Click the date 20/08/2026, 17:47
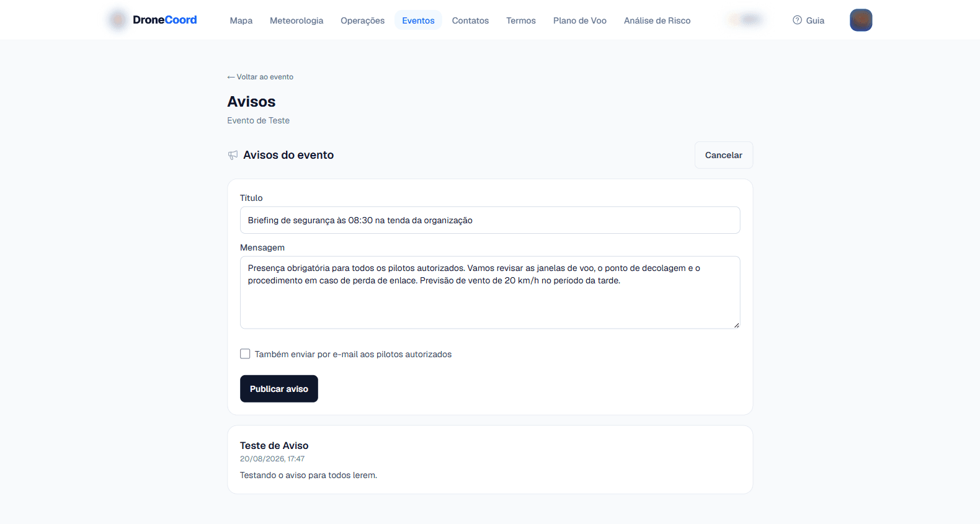 [x=272, y=459]
